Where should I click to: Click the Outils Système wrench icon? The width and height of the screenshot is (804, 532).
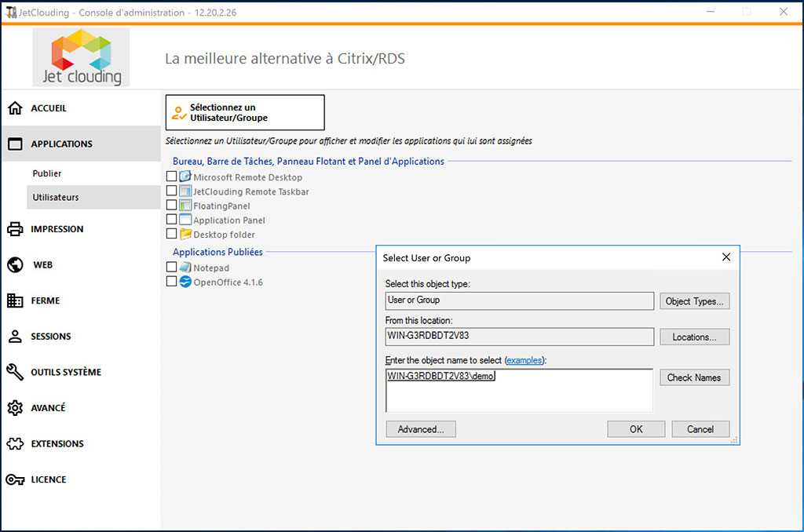pyautogui.click(x=15, y=372)
